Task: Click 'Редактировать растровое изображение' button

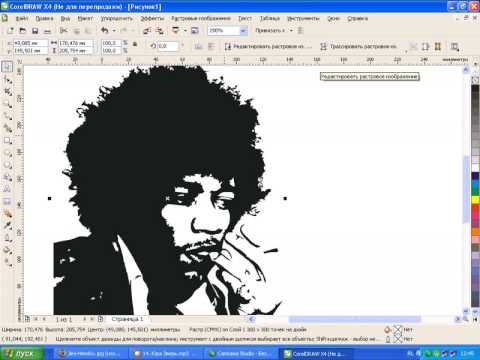Action: [x=268, y=46]
